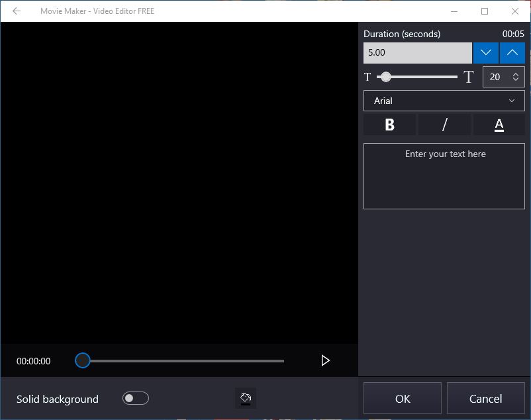Screen dimensions: 531x420
Task: Enable the Solid background toggle
Action: [x=136, y=398]
